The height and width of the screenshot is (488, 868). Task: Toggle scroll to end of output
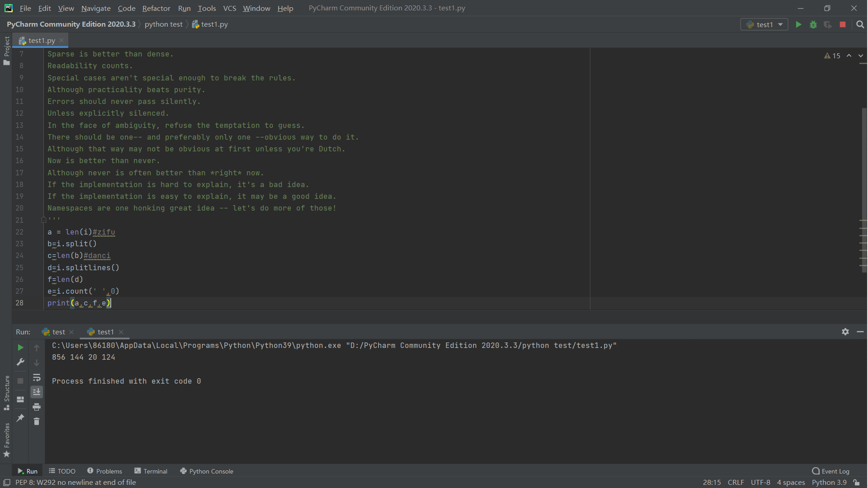(37, 392)
